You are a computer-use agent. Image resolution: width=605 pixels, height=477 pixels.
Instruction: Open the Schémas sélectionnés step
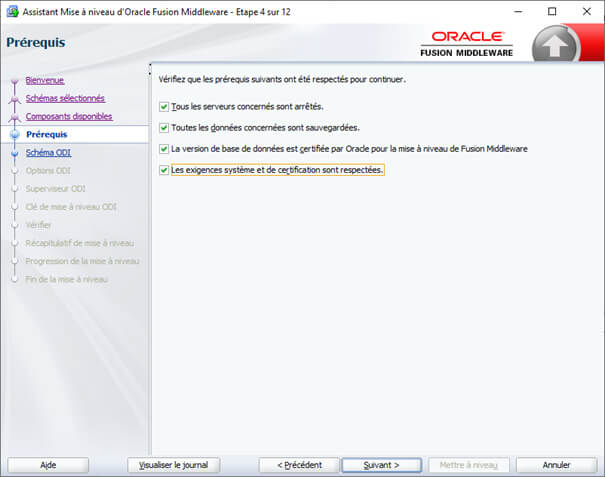tap(65, 98)
